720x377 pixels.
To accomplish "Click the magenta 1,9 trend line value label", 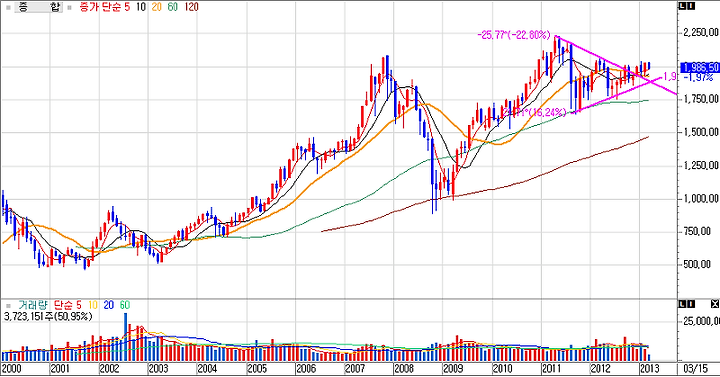I will click(669, 77).
